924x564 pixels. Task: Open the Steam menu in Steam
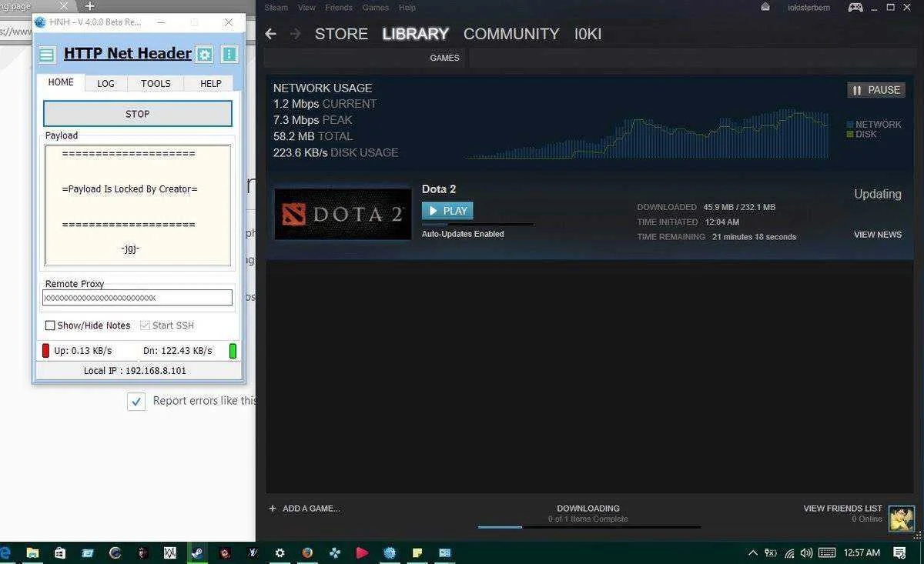tap(276, 8)
